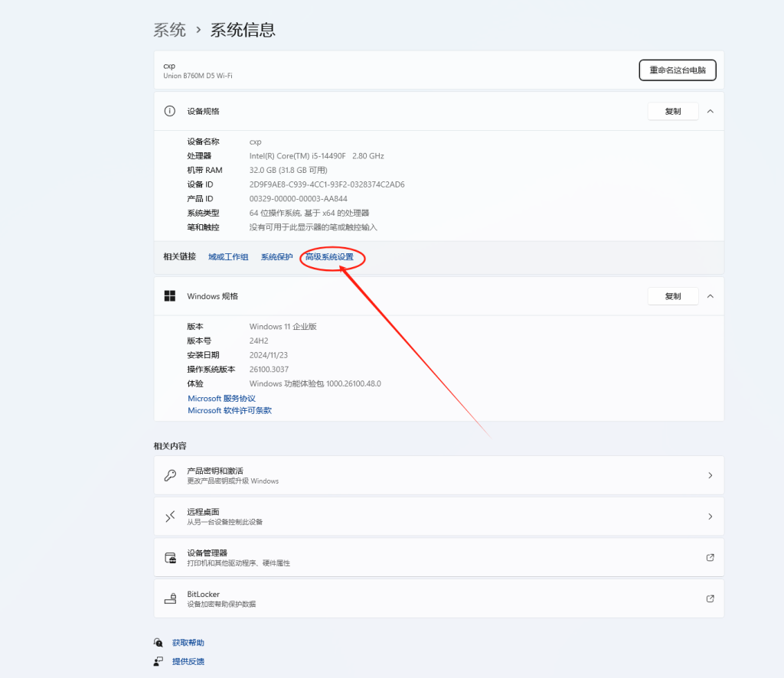The width and height of the screenshot is (784, 678).
Task: Open BitLocker via external link icon
Action: tap(710, 598)
